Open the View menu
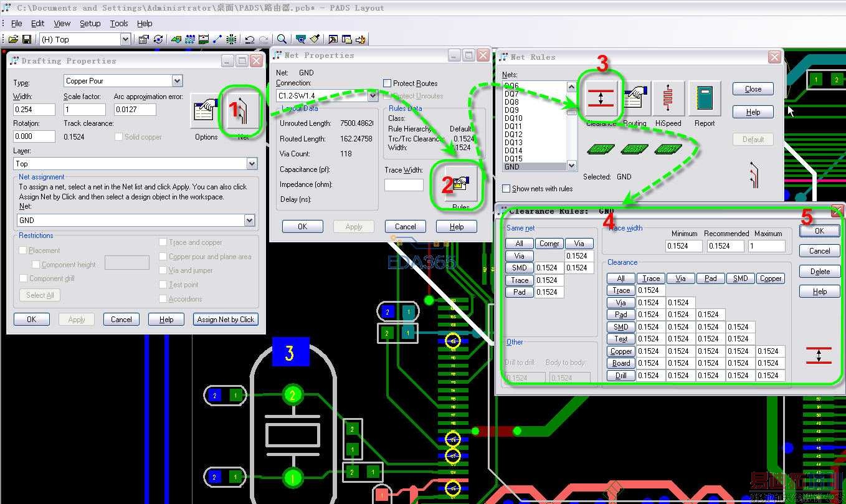This screenshot has height=504, width=846. tap(62, 23)
